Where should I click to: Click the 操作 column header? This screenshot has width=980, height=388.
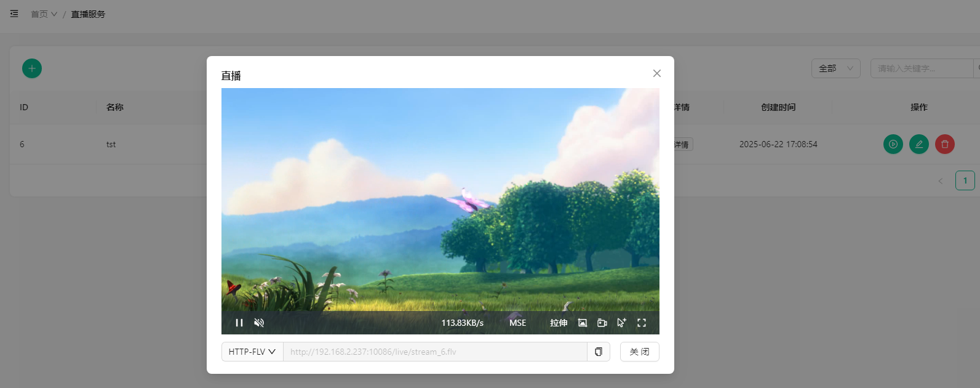coord(919,107)
